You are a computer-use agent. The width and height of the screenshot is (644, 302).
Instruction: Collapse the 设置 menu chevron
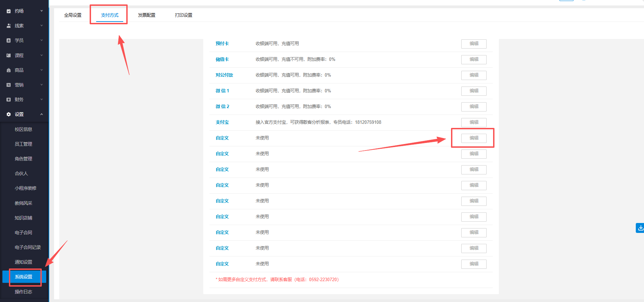(x=42, y=114)
